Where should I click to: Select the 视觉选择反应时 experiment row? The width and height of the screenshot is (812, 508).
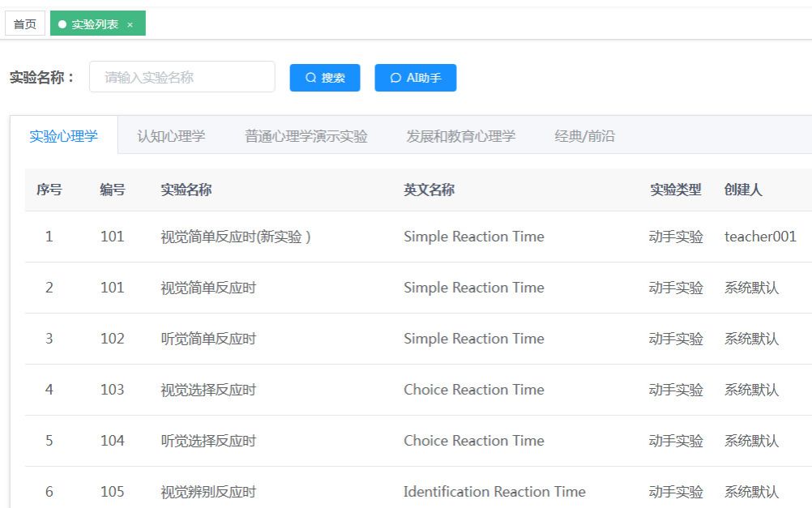pyautogui.click(x=208, y=390)
